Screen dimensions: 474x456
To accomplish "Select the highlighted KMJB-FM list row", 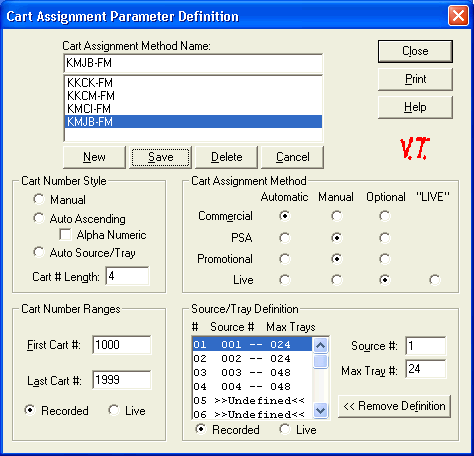I will pyautogui.click(x=193, y=122).
